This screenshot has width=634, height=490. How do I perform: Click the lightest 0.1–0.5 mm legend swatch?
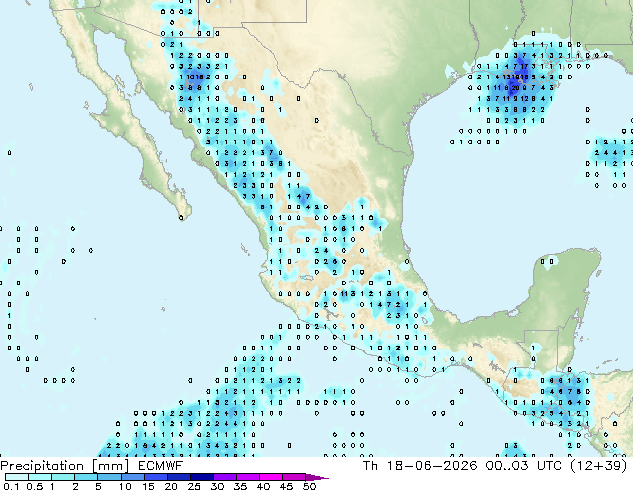pyautogui.click(x=17, y=477)
